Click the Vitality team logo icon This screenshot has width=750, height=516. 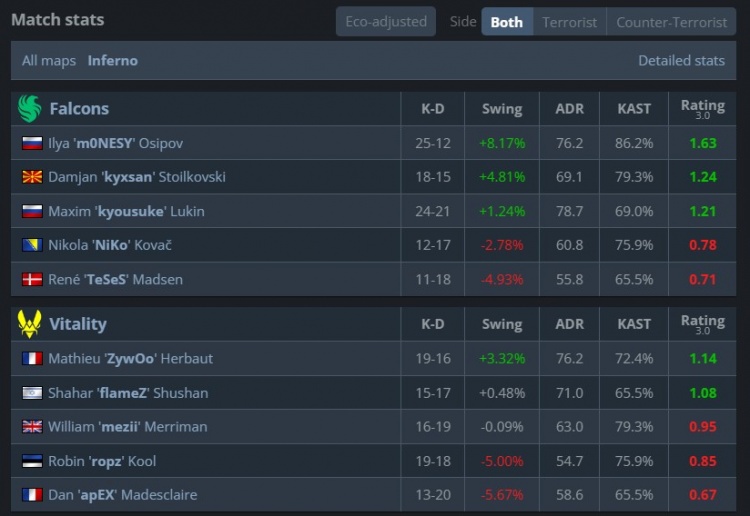tap(29, 324)
